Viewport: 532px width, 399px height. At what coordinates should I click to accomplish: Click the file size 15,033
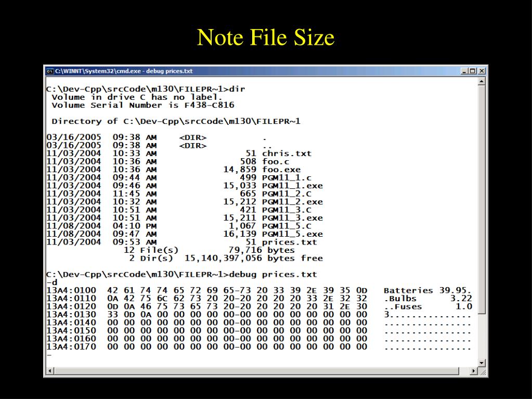240,186
